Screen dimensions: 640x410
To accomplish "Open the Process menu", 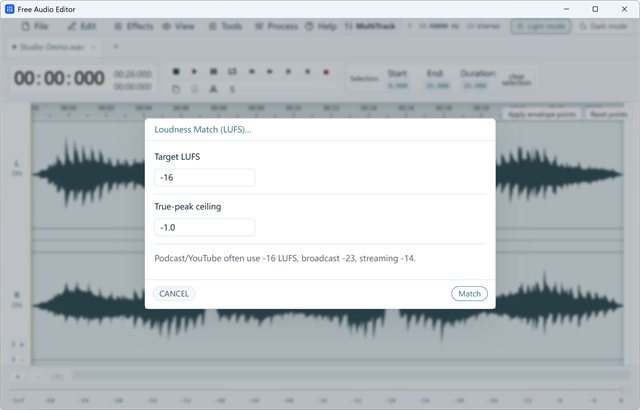I will click(277, 27).
